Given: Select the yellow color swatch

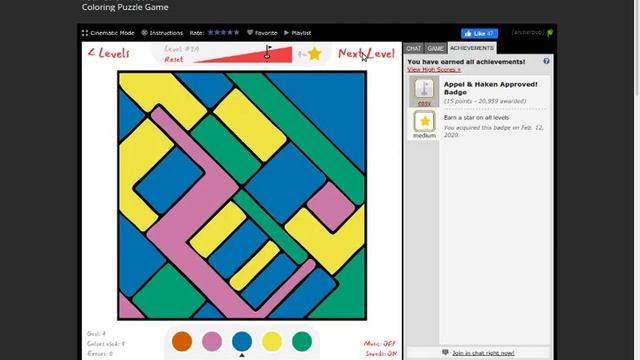Looking at the screenshot, I should click(272, 341).
